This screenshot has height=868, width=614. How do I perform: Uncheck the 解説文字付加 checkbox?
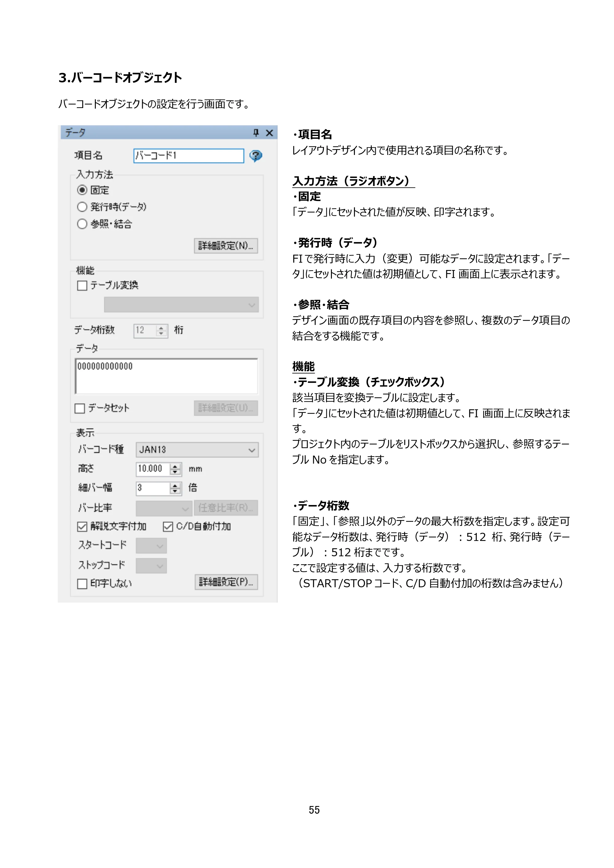pyautogui.click(x=82, y=527)
